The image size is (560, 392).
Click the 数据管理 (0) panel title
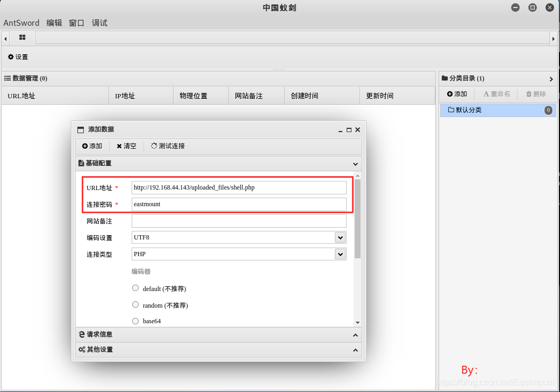[x=26, y=78]
